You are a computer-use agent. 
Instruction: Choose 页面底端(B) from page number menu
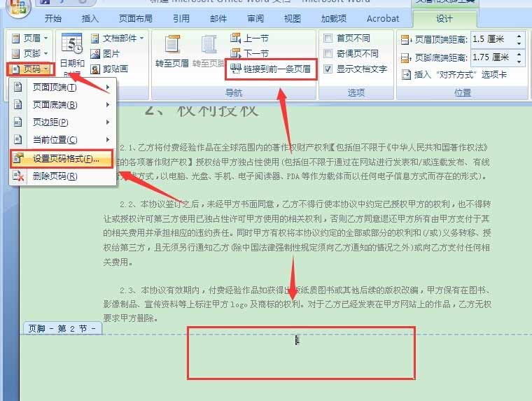(63, 104)
